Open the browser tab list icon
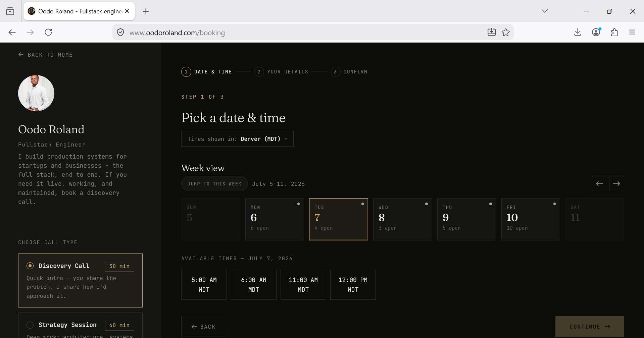The height and width of the screenshot is (338, 644). pos(10,11)
